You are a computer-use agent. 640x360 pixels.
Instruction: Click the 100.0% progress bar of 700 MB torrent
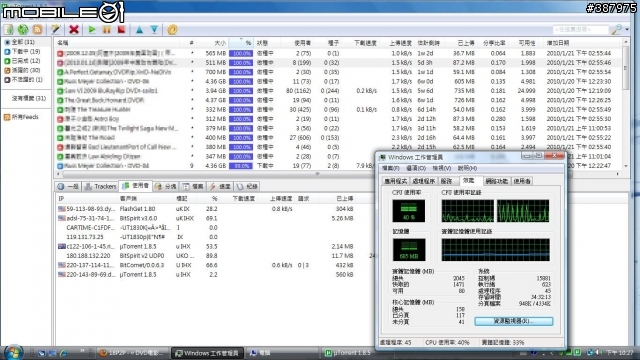pyautogui.click(x=241, y=72)
